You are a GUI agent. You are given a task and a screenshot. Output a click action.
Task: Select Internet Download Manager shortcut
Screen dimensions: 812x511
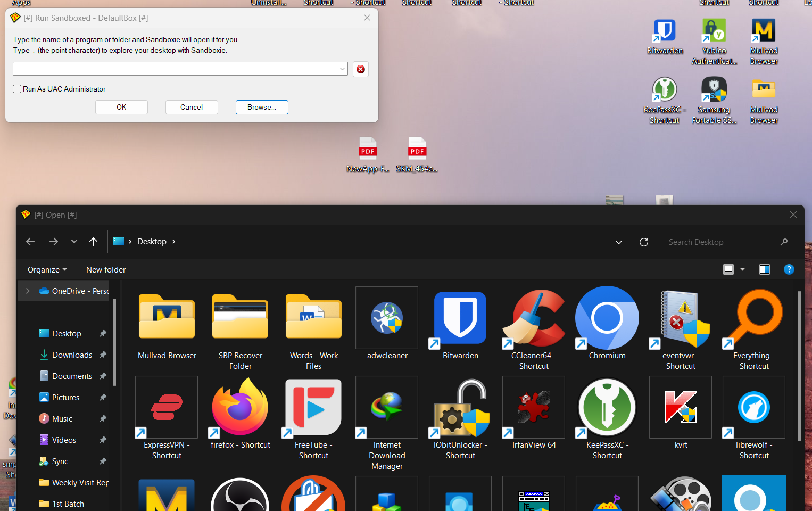pyautogui.click(x=387, y=424)
